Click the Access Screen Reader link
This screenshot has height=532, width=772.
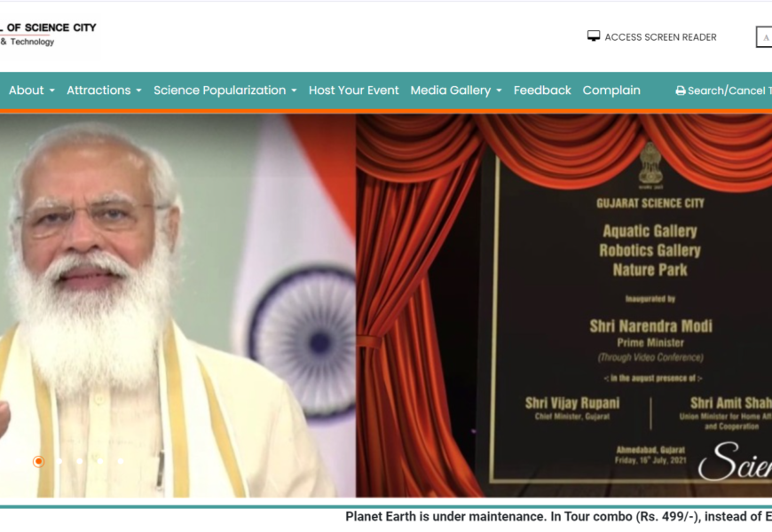(660, 37)
